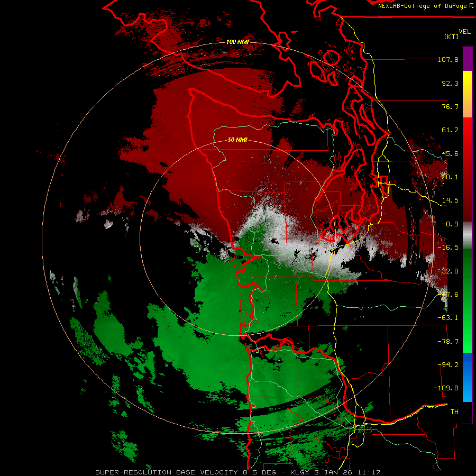Select the -32.0 scale value

coord(448,271)
